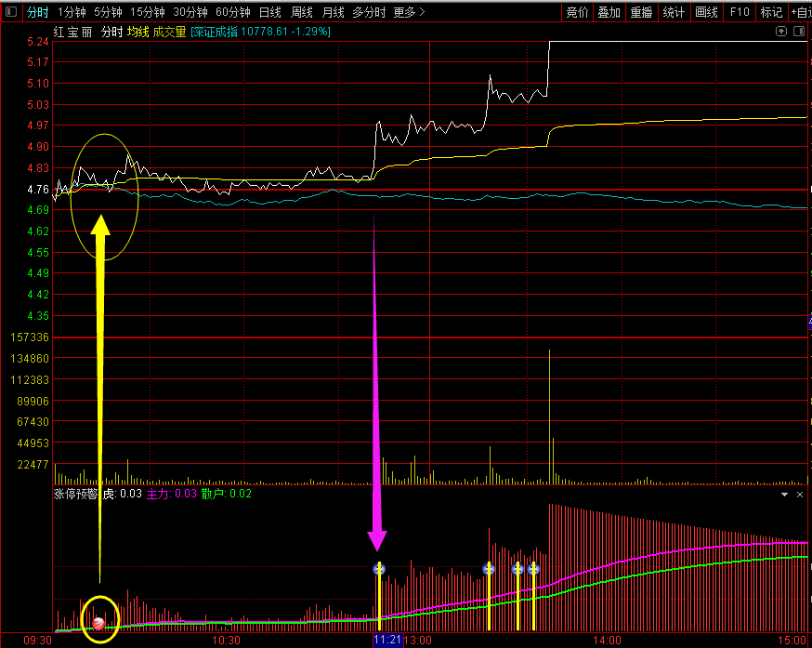Switch to the 日线 chart period

269,13
